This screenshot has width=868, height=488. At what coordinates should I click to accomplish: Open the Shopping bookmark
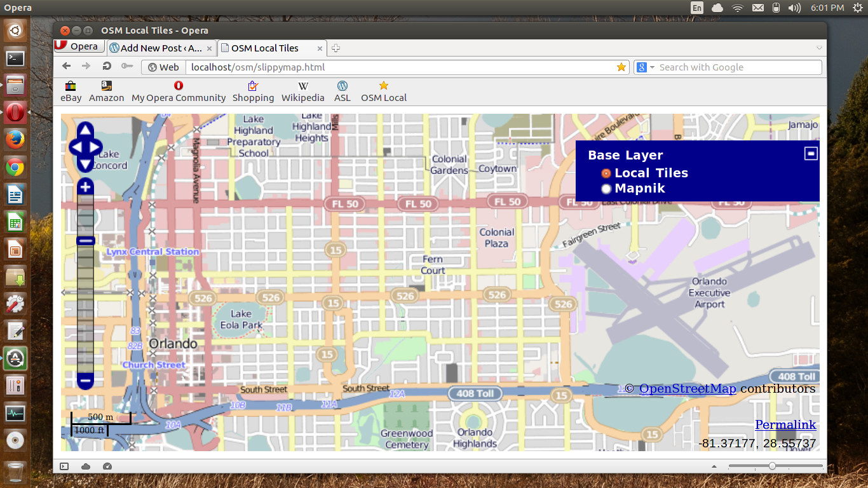tap(253, 91)
